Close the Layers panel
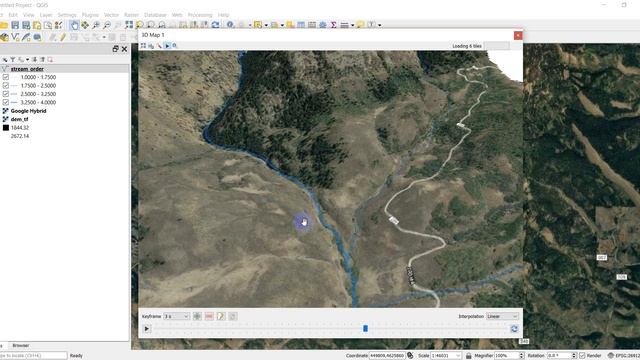This screenshot has width=640, height=360. pos(124,49)
